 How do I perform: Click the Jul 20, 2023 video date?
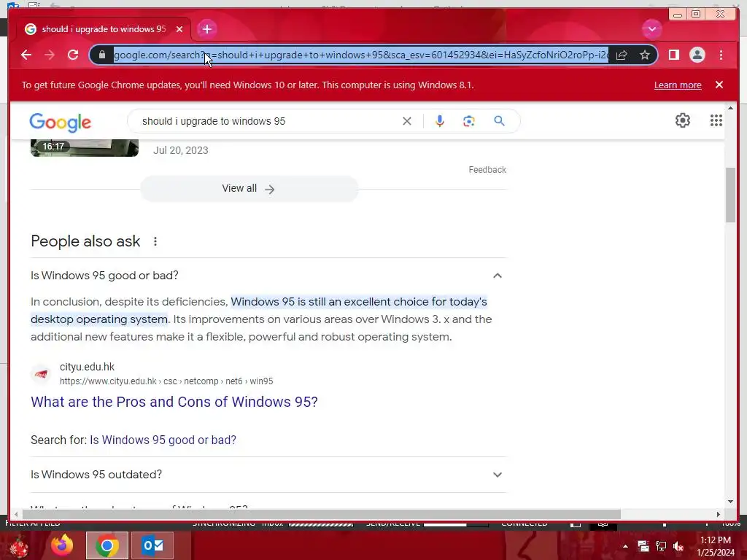181,150
